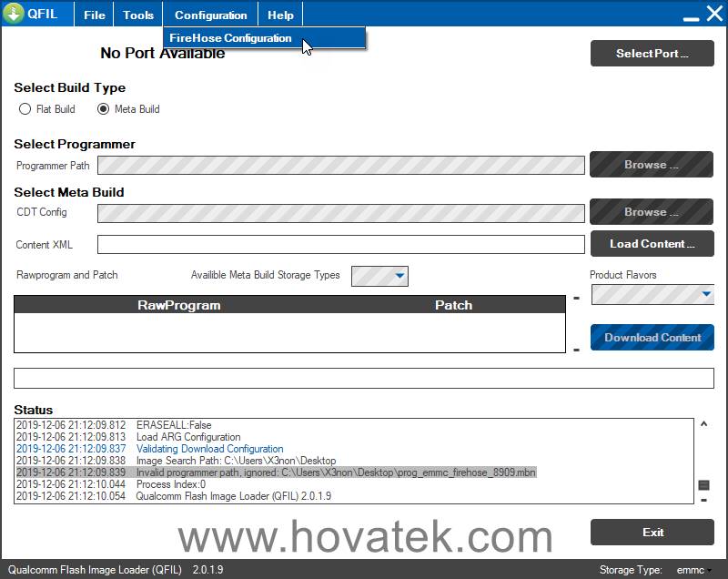The image size is (728, 579).
Task: Select the Process Index:0 log line
Action: pyautogui.click(x=110, y=484)
